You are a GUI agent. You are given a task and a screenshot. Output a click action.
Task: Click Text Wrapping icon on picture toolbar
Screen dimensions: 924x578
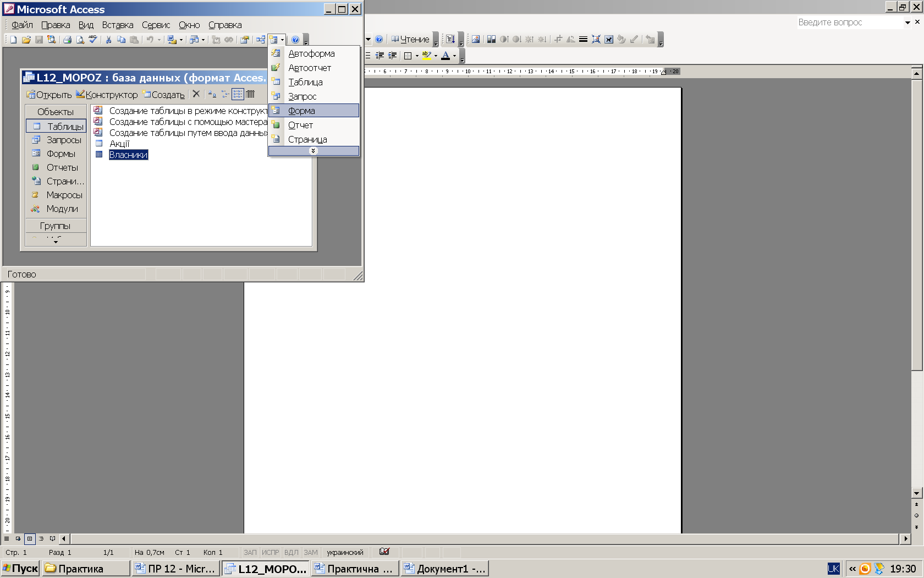click(609, 39)
